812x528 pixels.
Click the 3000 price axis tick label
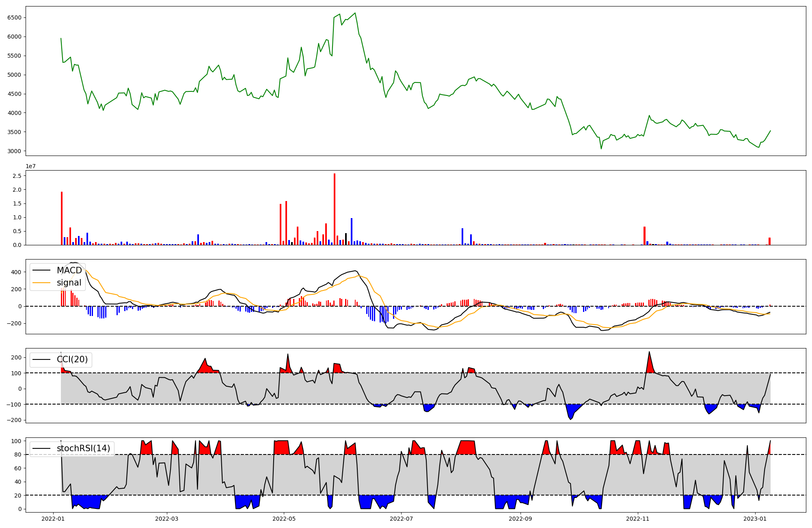(14, 151)
